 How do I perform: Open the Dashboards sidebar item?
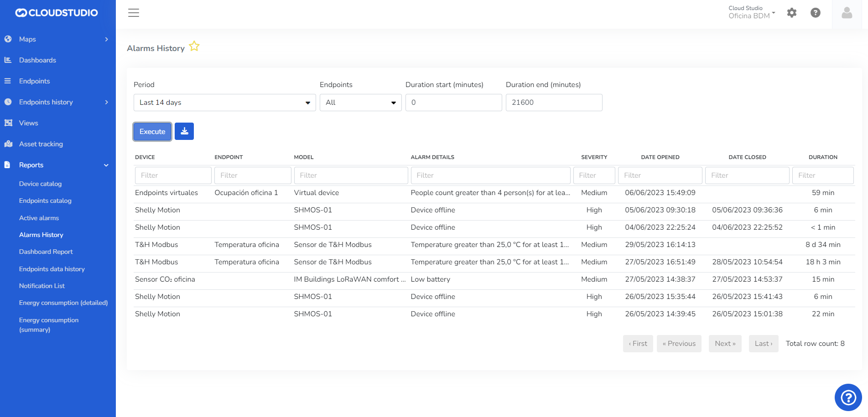37,60
